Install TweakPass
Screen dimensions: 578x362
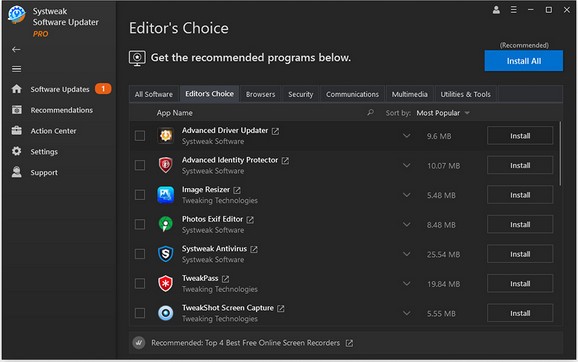point(520,283)
